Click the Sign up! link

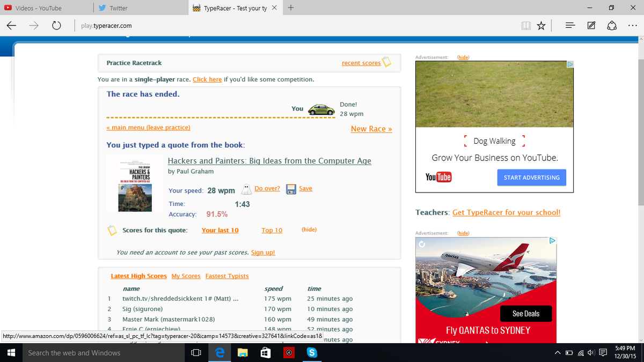[263, 253]
